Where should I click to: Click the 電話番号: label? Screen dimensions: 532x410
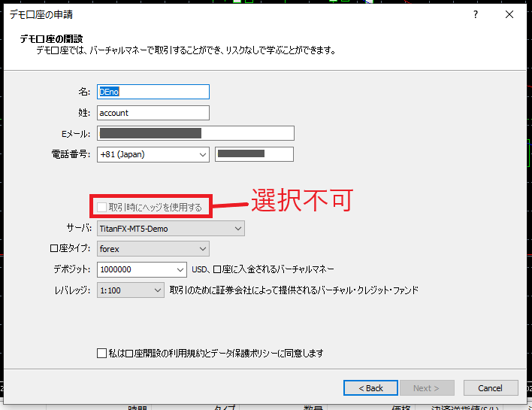(71, 154)
